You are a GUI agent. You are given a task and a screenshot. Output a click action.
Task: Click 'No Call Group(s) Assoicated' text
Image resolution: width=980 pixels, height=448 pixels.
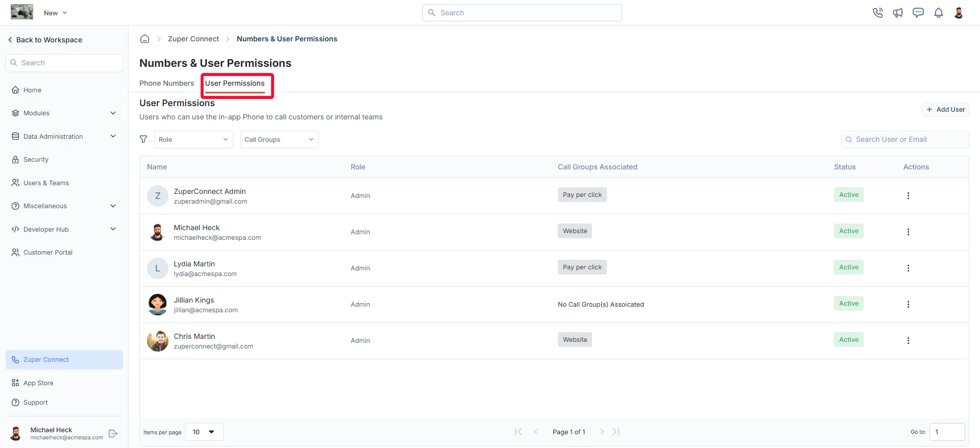(601, 305)
